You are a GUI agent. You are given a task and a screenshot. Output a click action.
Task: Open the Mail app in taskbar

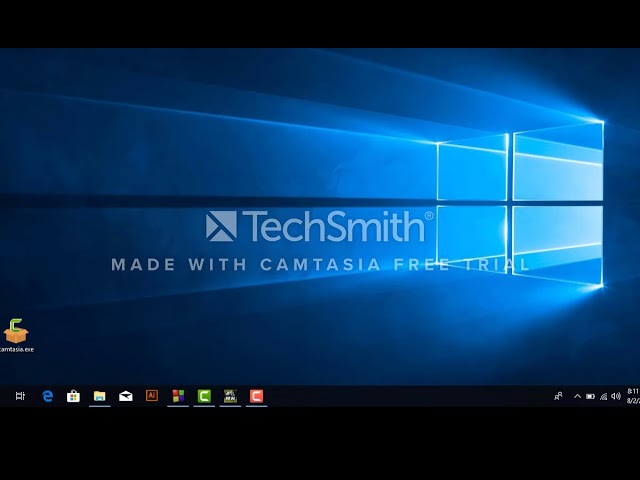[126, 396]
